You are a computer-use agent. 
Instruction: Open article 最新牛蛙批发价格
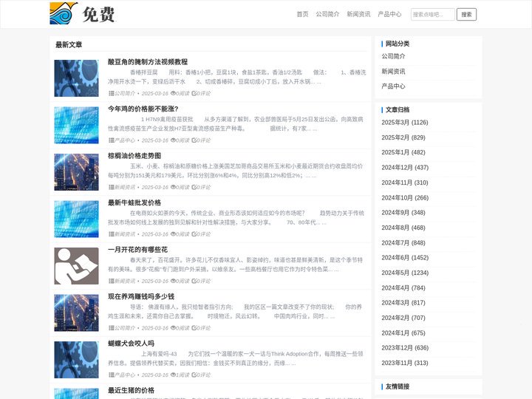[x=134, y=202]
